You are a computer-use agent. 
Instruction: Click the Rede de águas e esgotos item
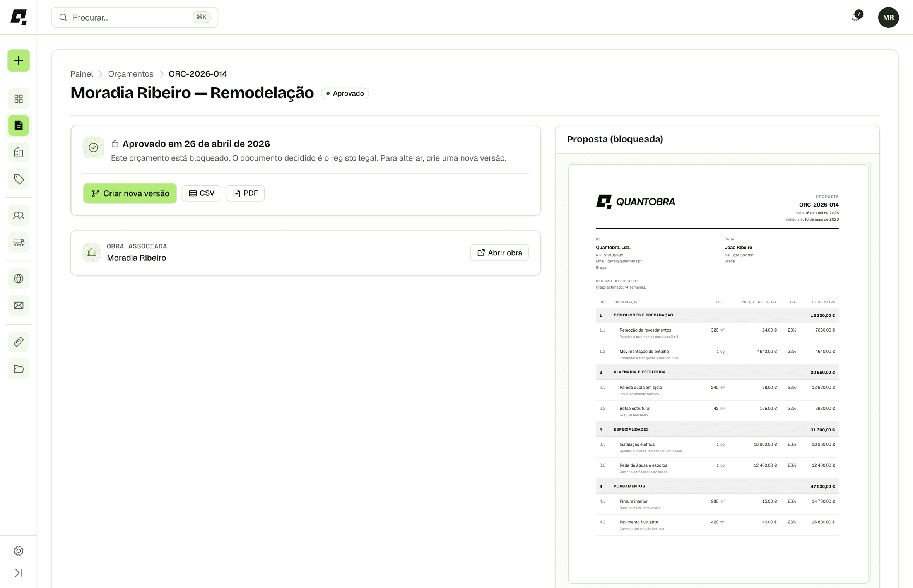coord(717,468)
